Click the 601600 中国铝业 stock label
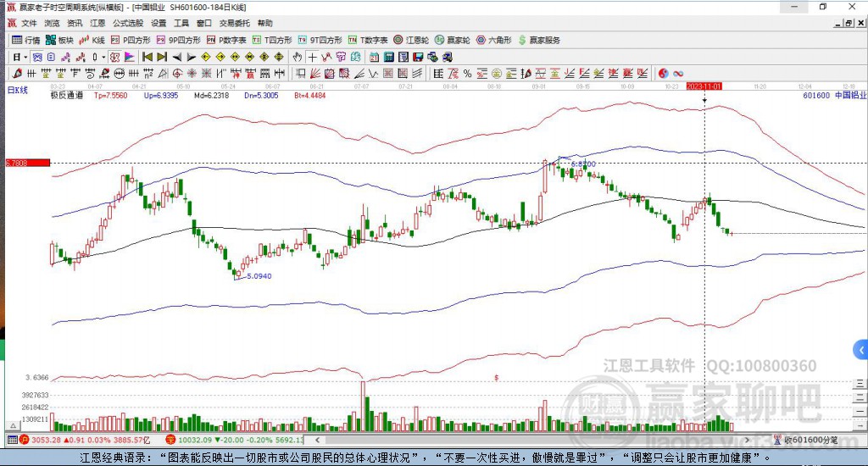 click(834, 95)
